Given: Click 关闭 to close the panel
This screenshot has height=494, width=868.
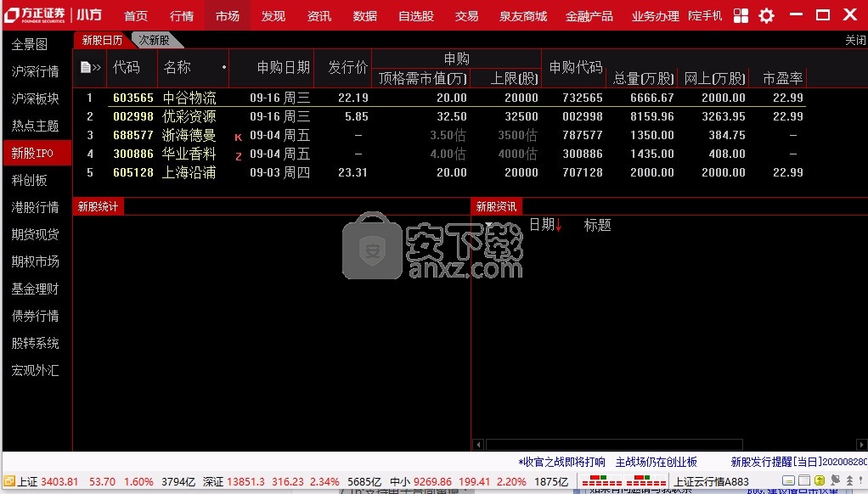Looking at the screenshot, I should [x=854, y=40].
